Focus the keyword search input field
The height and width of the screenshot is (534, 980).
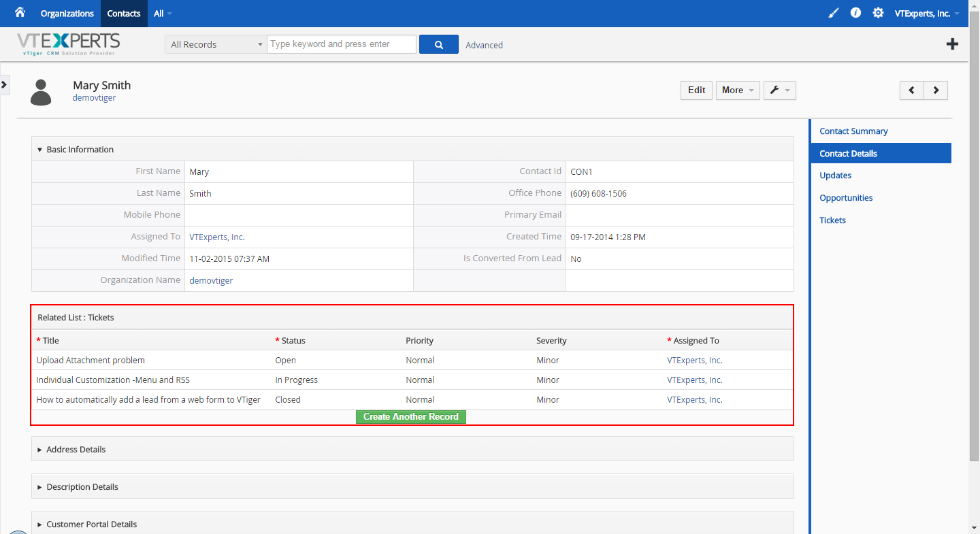(x=342, y=44)
